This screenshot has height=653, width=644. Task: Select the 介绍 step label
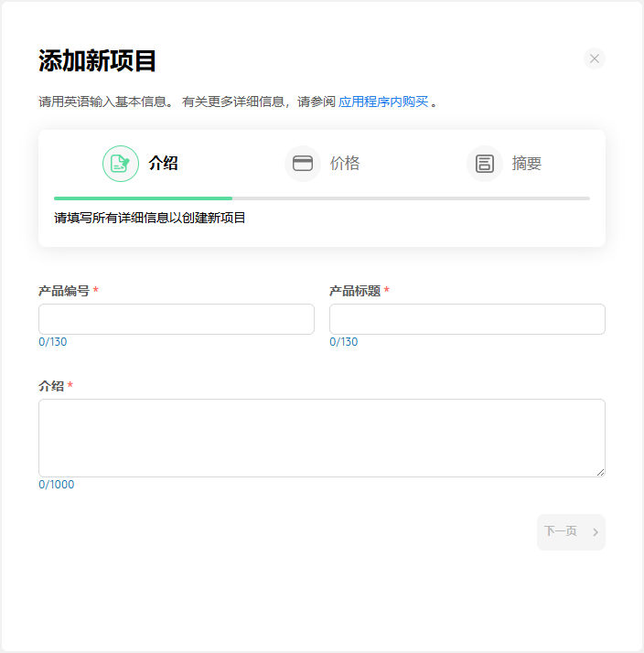(x=163, y=164)
